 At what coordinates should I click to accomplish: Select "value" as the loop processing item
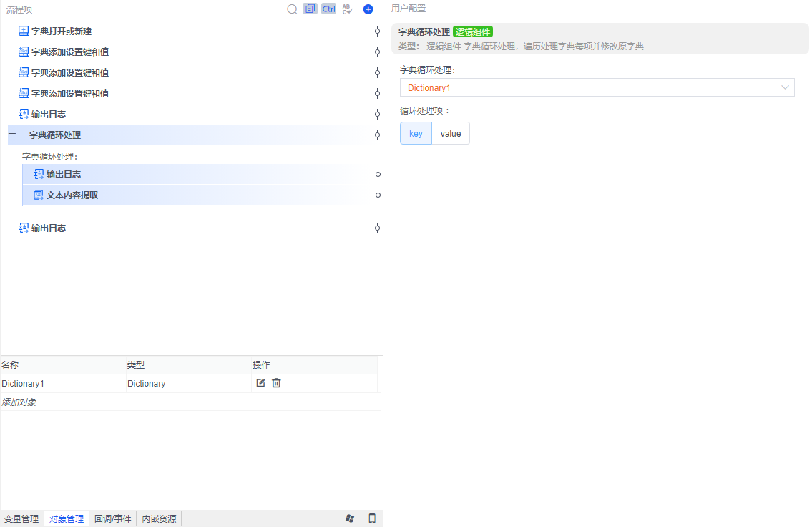tap(451, 133)
